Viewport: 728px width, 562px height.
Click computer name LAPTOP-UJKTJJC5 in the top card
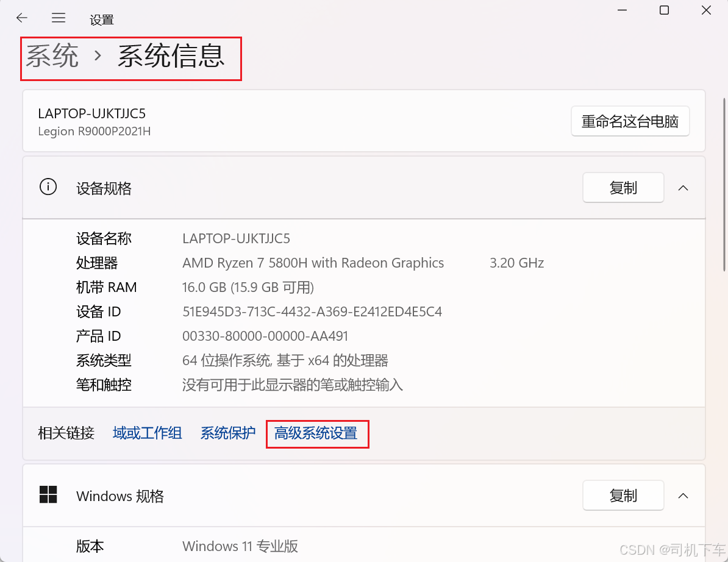[92, 114]
